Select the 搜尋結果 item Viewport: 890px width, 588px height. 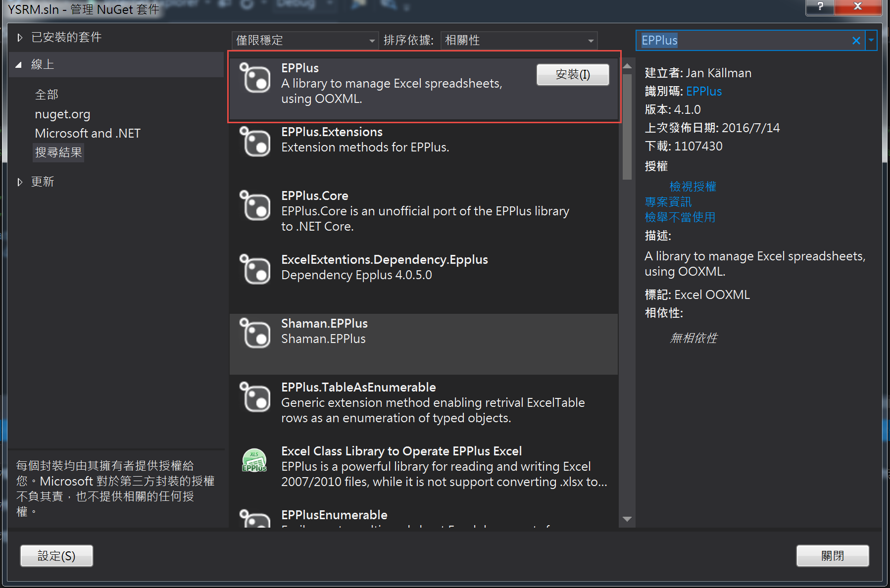tap(58, 152)
